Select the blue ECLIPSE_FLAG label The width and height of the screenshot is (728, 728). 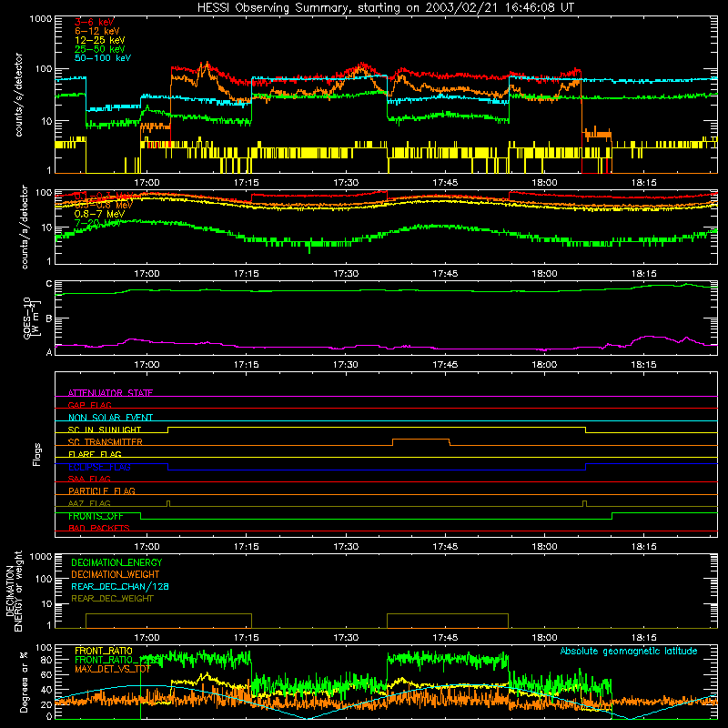click(99, 467)
